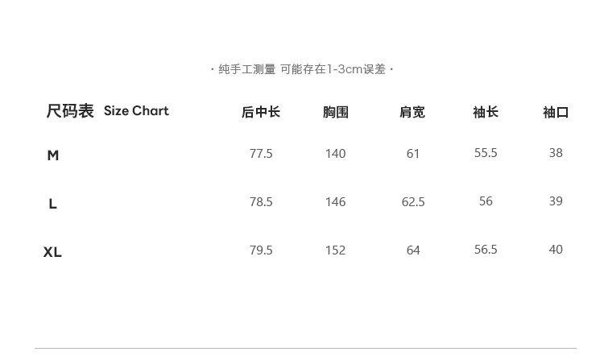The image size is (604, 364).
Task: Select the 后中长 column header
Action: click(x=260, y=112)
